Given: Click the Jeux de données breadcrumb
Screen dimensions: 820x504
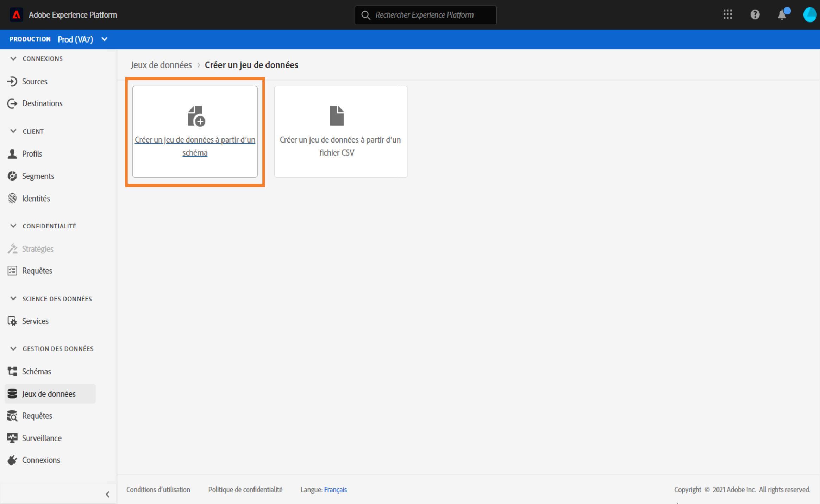Looking at the screenshot, I should coord(161,65).
